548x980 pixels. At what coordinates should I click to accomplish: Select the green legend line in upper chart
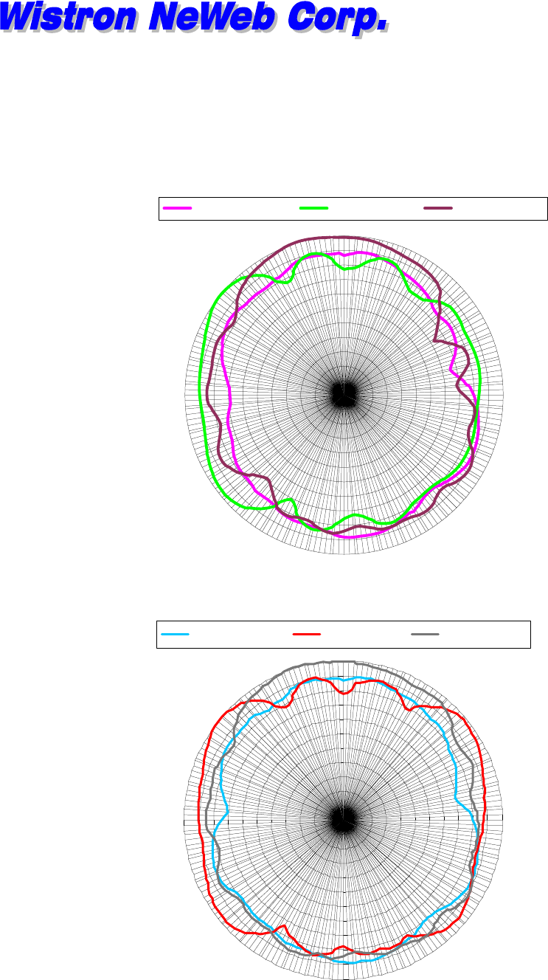(x=314, y=208)
